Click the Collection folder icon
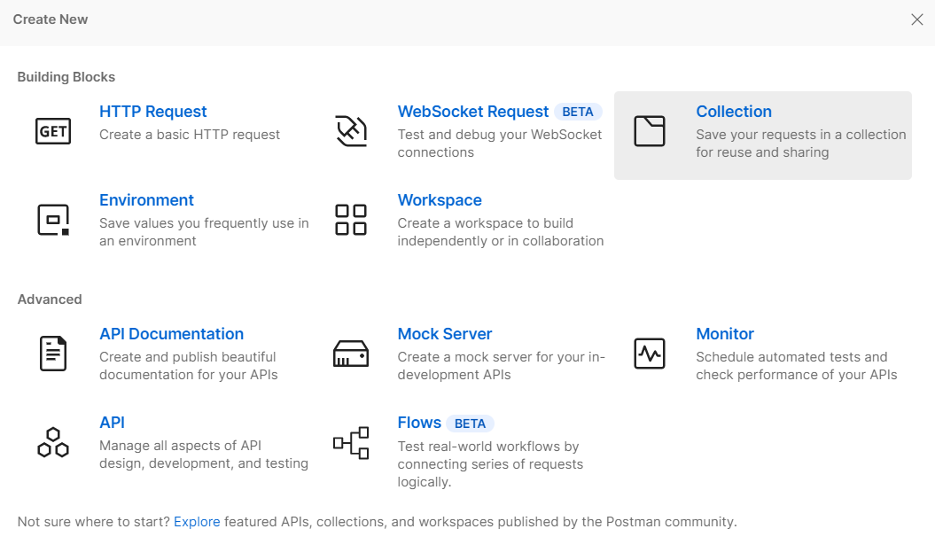The width and height of the screenshot is (935, 560). point(649,131)
